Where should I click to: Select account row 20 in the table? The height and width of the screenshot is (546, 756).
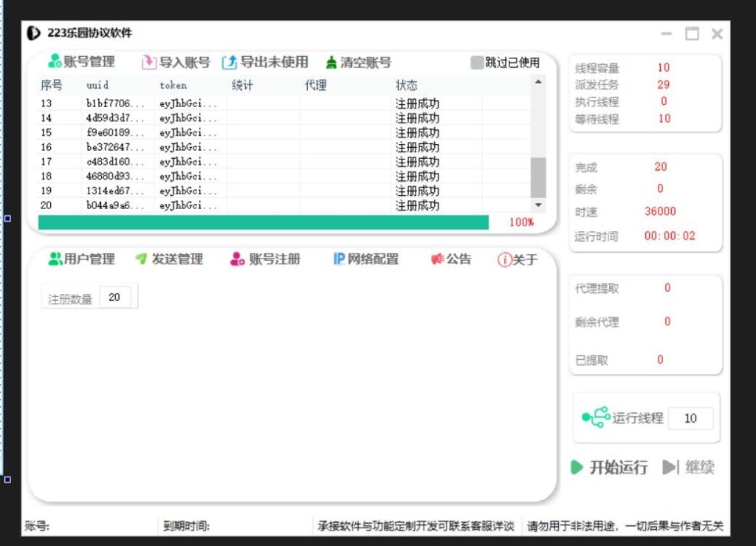221,206
